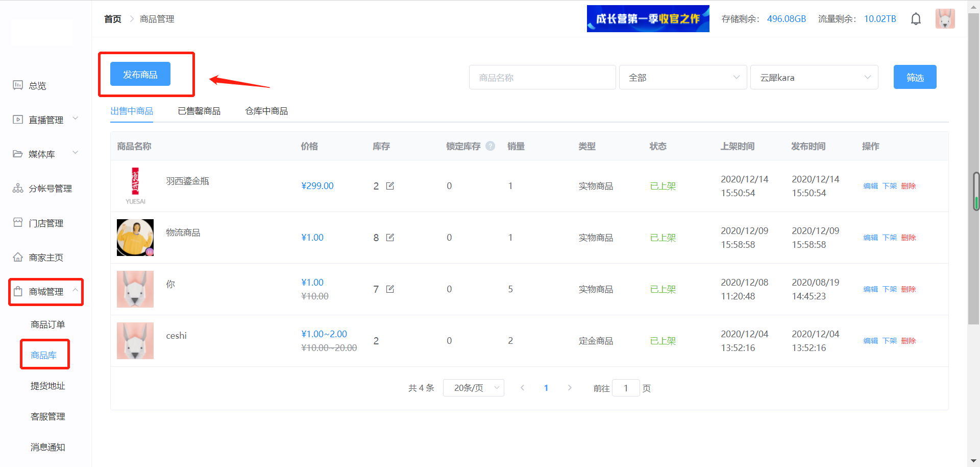Screen dimensions: 980x467
Task: Open 商品库 in the sidebar
Action: [x=43, y=355]
